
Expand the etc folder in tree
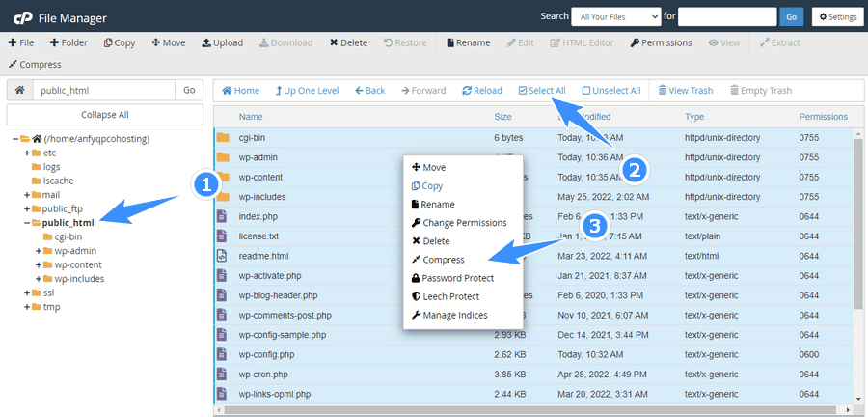(x=27, y=153)
